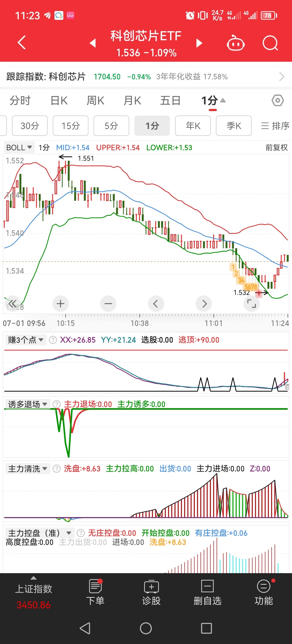Toggle the 前复权 adjustment setting

pos(276,147)
